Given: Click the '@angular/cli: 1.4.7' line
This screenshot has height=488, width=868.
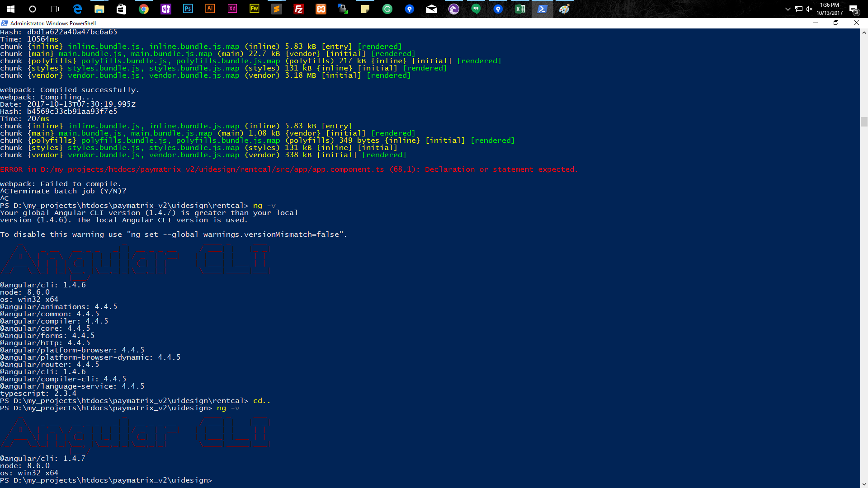Looking at the screenshot, I should pos(43,459).
